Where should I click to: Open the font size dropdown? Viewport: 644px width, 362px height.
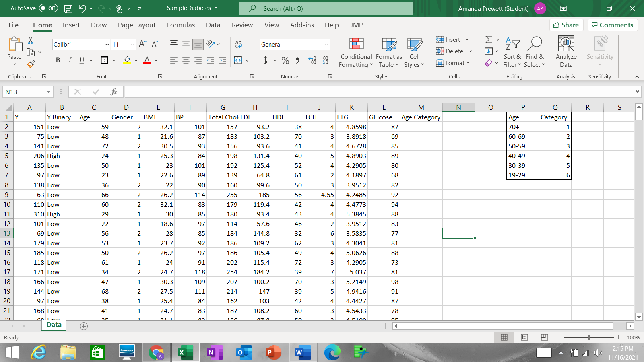pyautogui.click(x=133, y=45)
